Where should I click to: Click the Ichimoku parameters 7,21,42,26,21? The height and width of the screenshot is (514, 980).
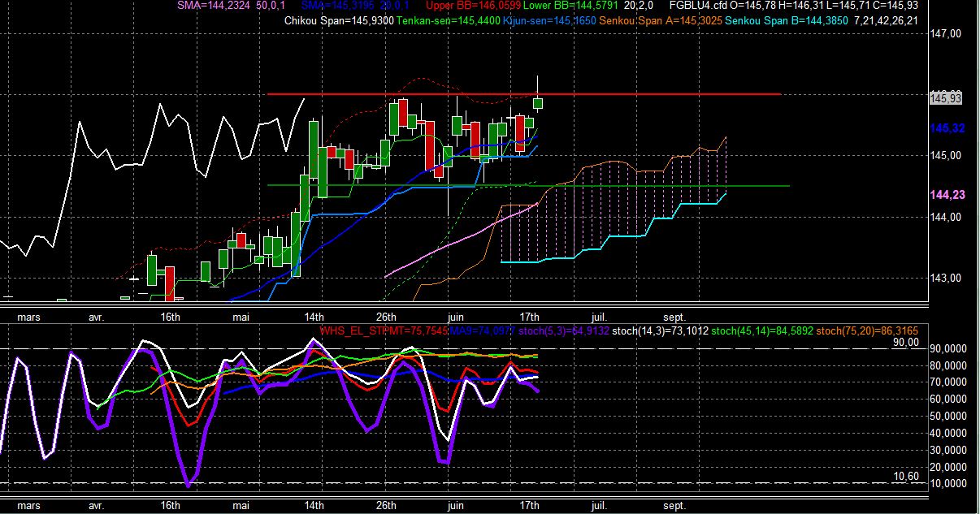[x=886, y=20]
